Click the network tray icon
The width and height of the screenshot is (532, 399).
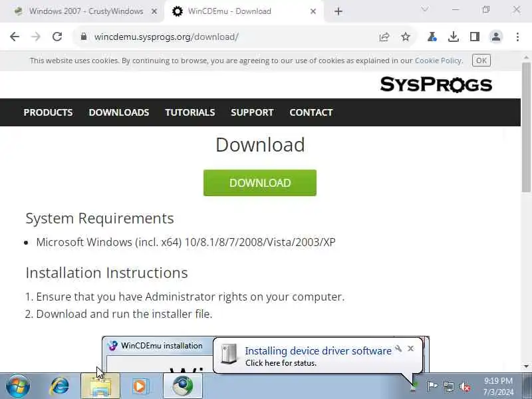click(x=448, y=386)
